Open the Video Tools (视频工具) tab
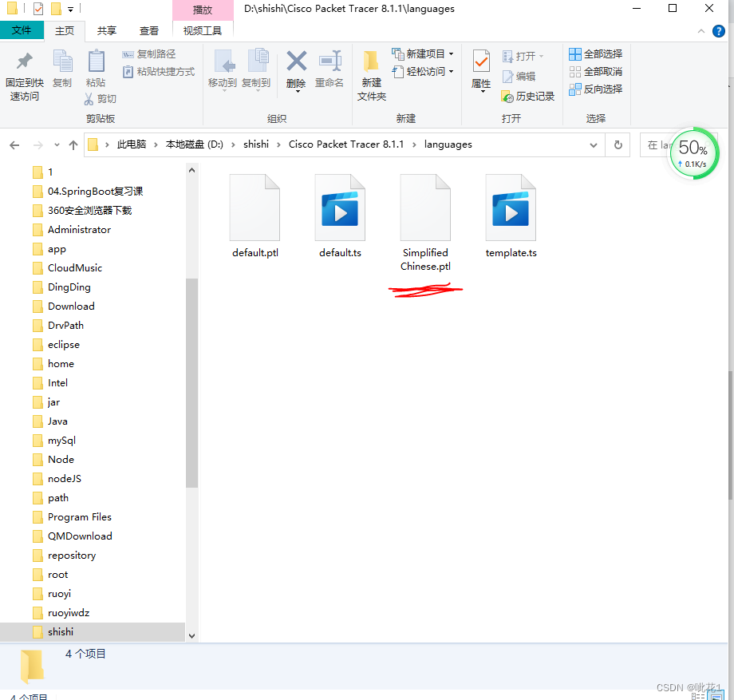Screen dimensions: 734x700 tap(203, 31)
